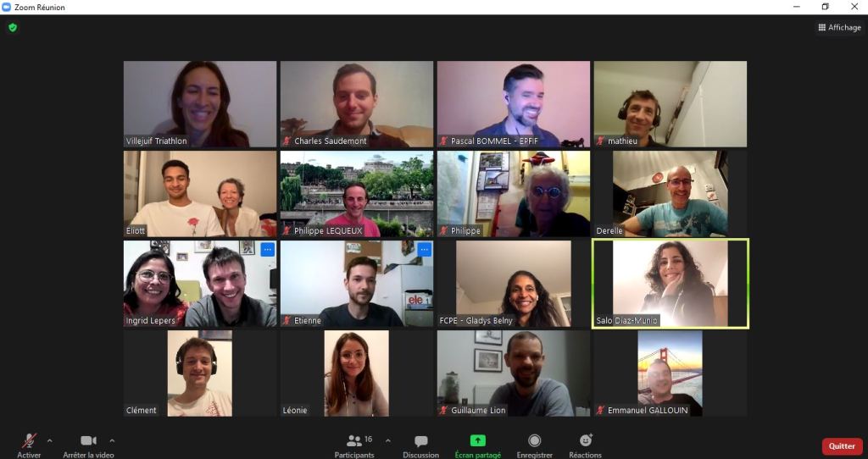Click the green encryption shield icon
This screenshot has height=459, width=868.
[13, 28]
